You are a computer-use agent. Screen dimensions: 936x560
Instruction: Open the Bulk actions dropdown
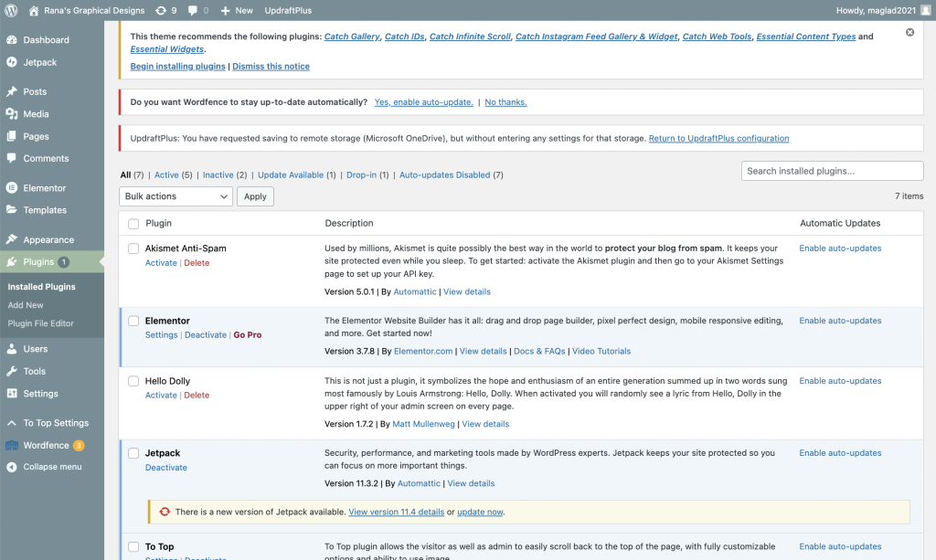click(175, 196)
